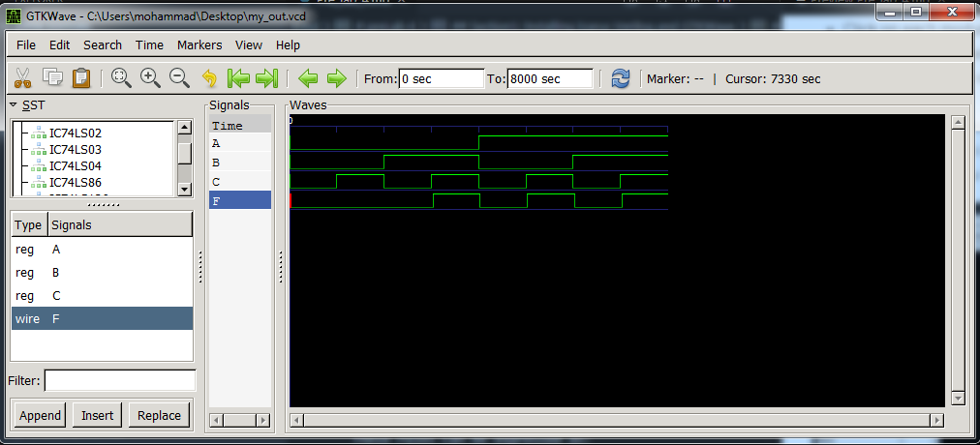Screen dimensions: 980x445
Task: Select IC74LS04 in the SST tree
Action: pos(75,165)
